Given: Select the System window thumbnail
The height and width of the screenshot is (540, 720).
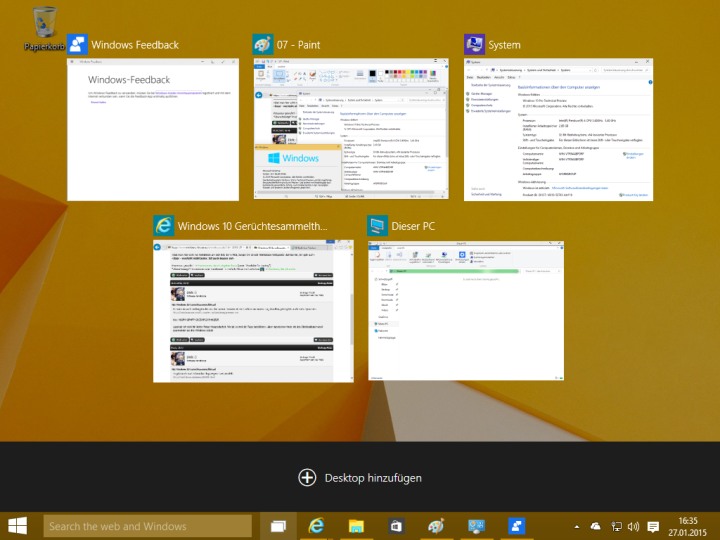Looking at the screenshot, I should pos(558,129).
